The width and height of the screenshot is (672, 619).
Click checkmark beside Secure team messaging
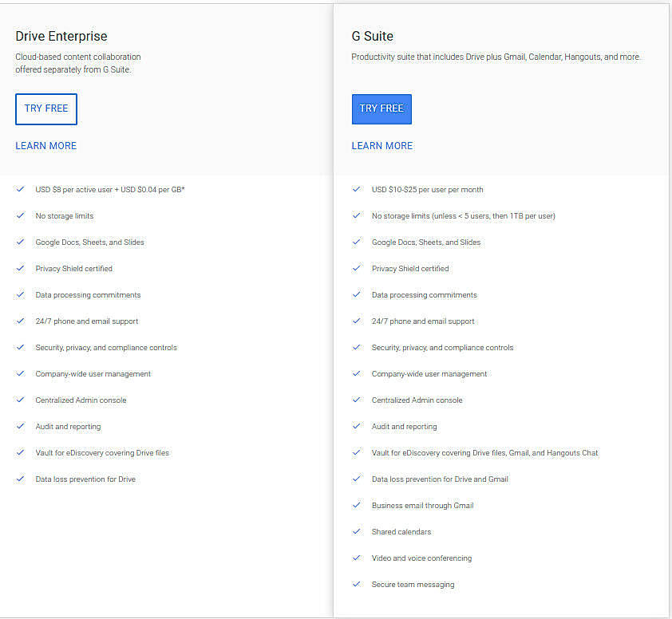point(357,585)
